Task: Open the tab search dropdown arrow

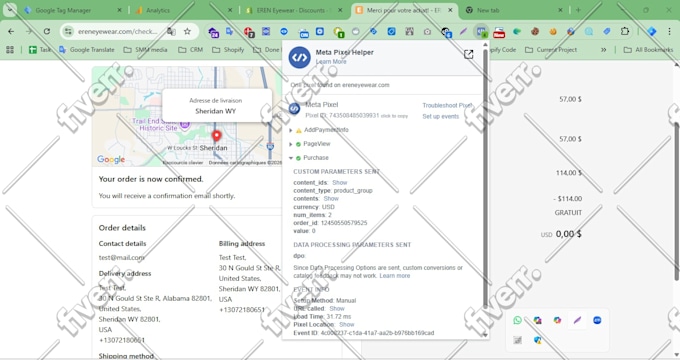Action: pyautogui.click(x=10, y=10)
